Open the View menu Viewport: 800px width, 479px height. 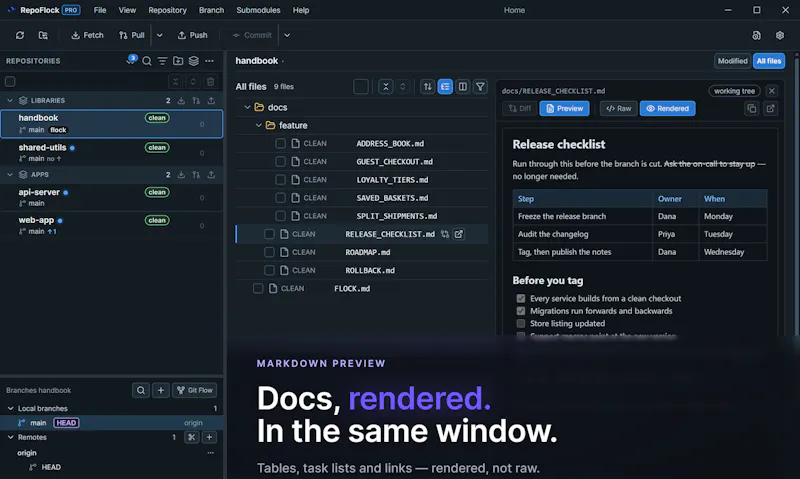click(127, 10)
